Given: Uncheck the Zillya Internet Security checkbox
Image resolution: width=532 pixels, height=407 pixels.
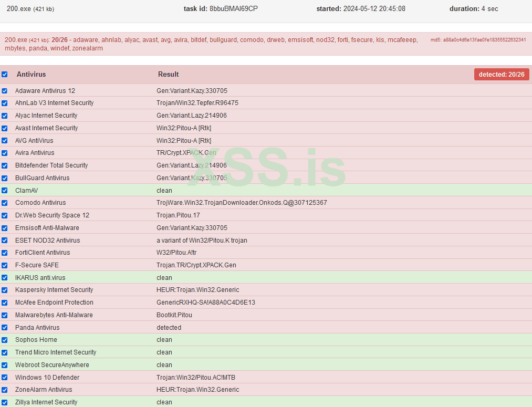Looking at the screenshot, I should (4, 402).
